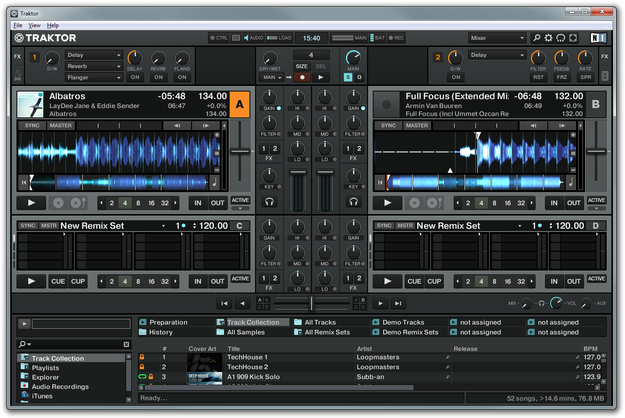Toggle the ON button in FX unit 2
This screenshot has width=625, height=418.
pos(456,77)
